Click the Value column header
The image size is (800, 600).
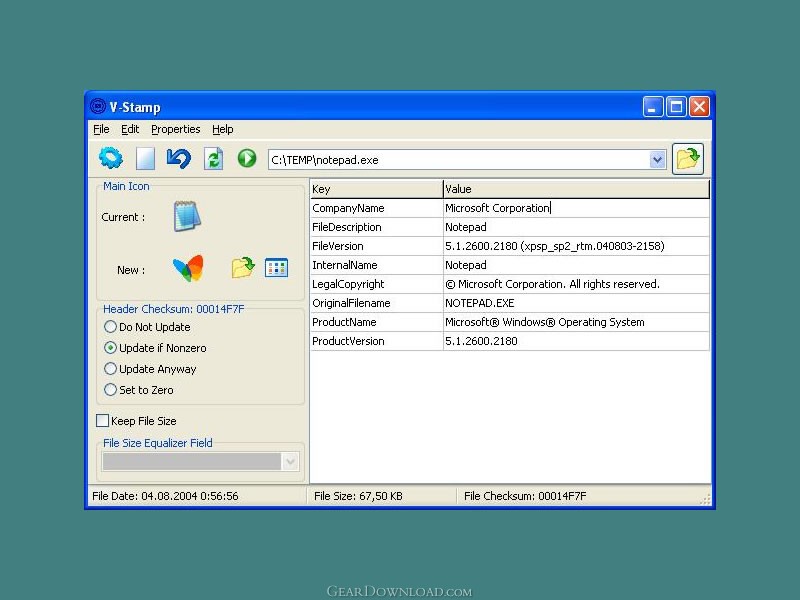point(577,189)
